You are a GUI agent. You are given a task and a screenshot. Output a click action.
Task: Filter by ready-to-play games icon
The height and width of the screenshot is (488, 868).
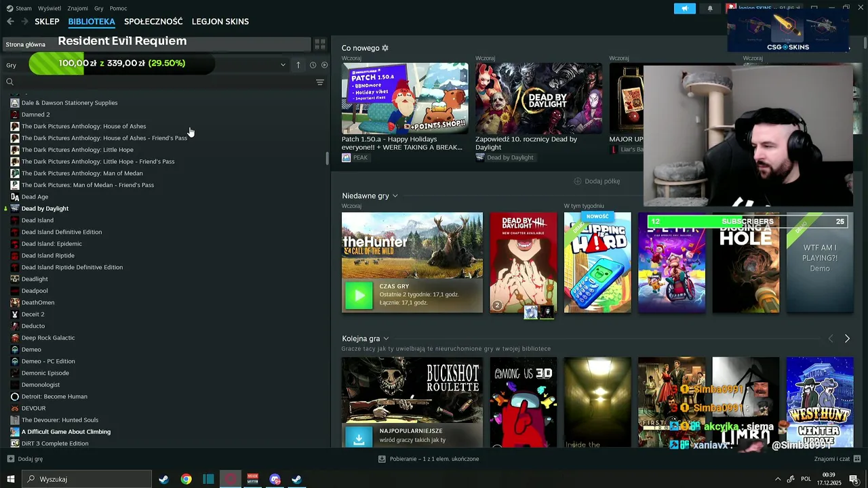point(324,65)
